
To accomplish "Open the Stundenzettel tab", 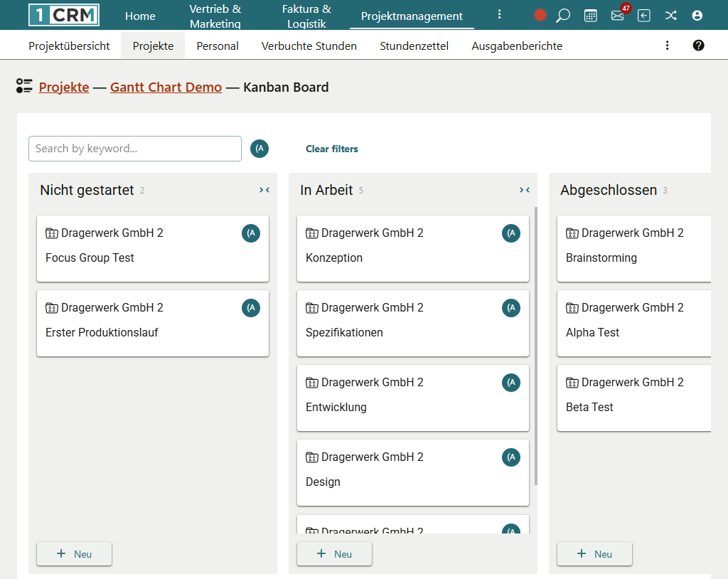I will [x=414, y=46].
